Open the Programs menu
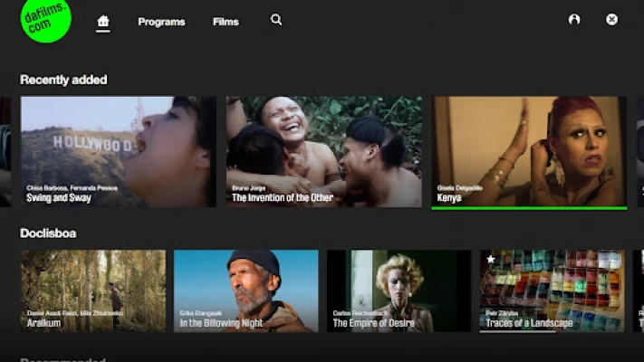The width and height of the screenshot is (644, 362). point(161,22)
